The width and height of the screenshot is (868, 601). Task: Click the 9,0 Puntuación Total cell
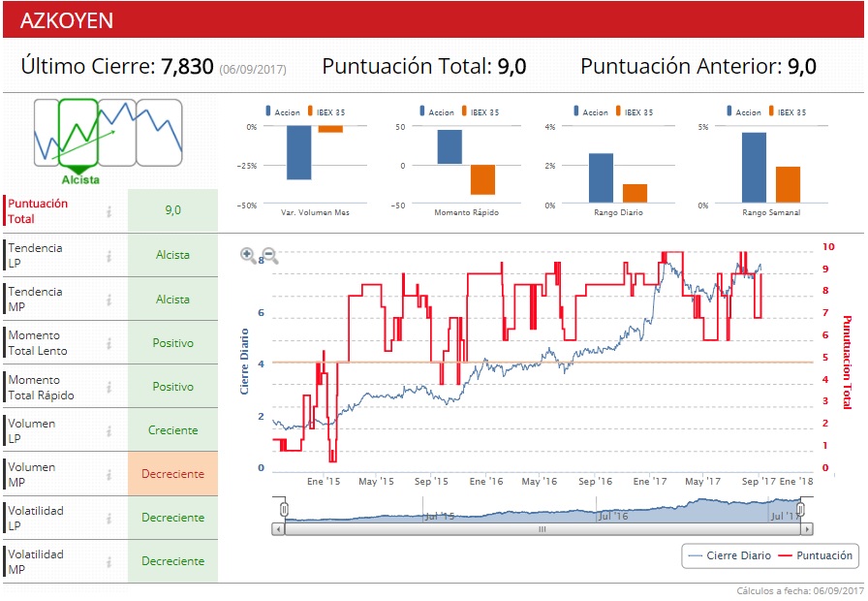coord(172,210)
